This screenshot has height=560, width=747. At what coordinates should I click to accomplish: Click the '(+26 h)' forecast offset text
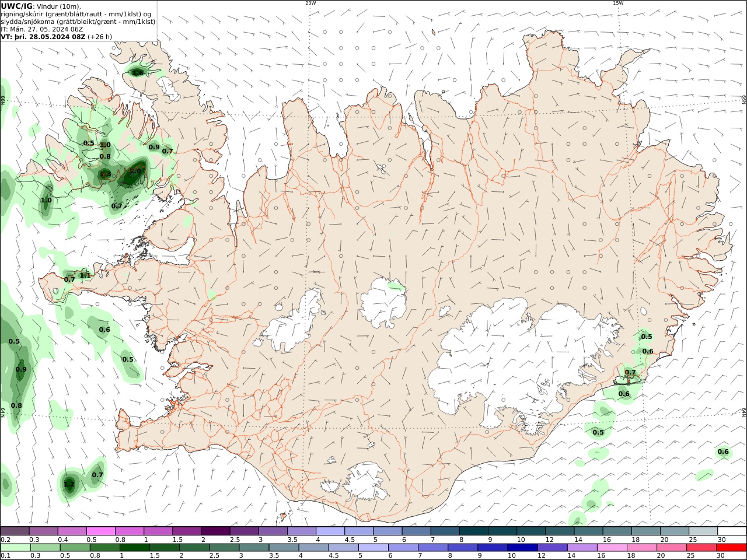pyautogui.click(x=100, y=37)
